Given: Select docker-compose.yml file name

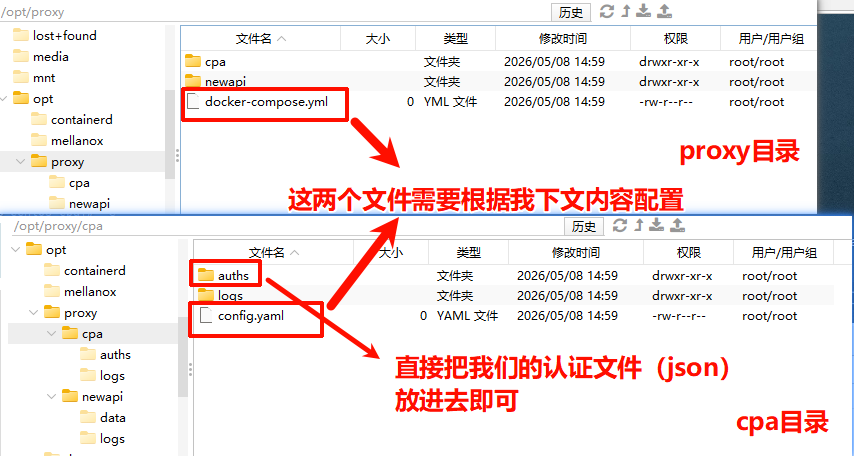Looking at the screenshot, I should [x=266, y=101].
